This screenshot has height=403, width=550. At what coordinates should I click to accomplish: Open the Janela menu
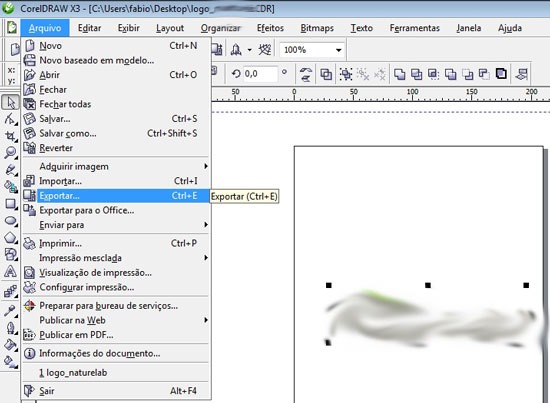click(469, 28)
